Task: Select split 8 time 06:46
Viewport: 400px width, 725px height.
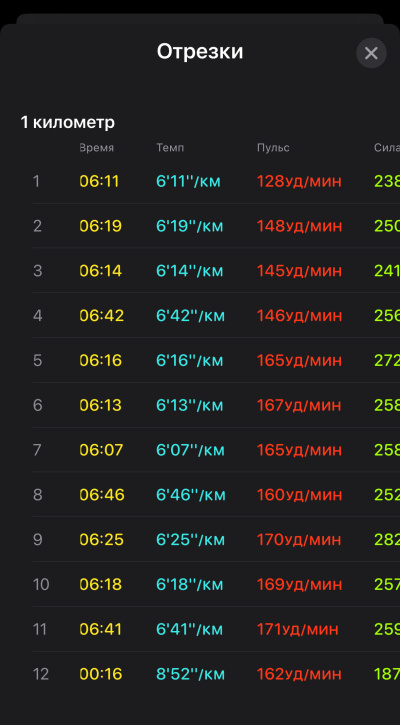Action: tap(102, 495)
